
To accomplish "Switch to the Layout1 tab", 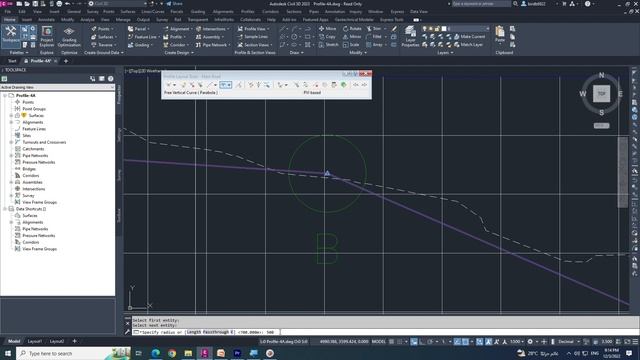I will [35, 341].
